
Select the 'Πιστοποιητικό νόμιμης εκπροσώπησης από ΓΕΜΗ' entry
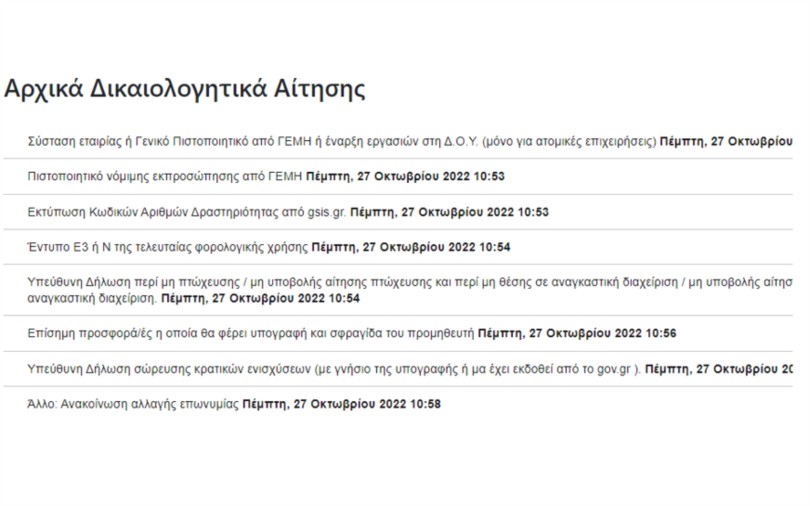(165, 177)
